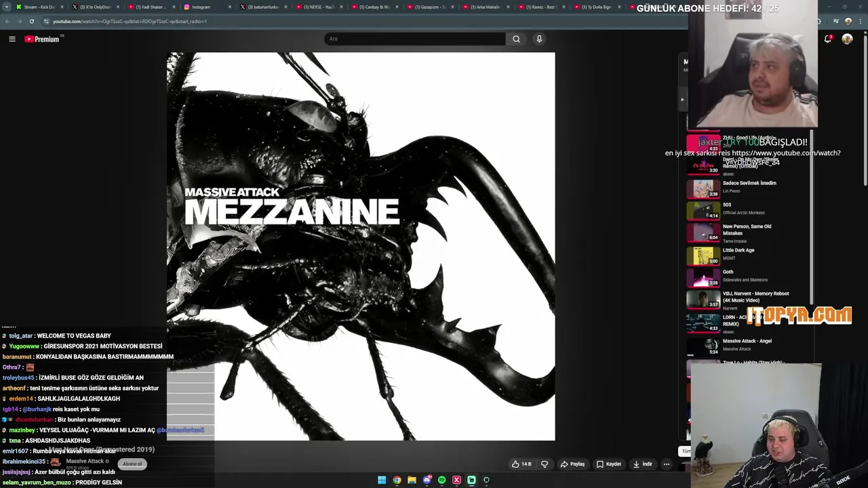Click the Kaydet save button
The height and width of the screenshot is (488, 868).
(x=608, y=464)
